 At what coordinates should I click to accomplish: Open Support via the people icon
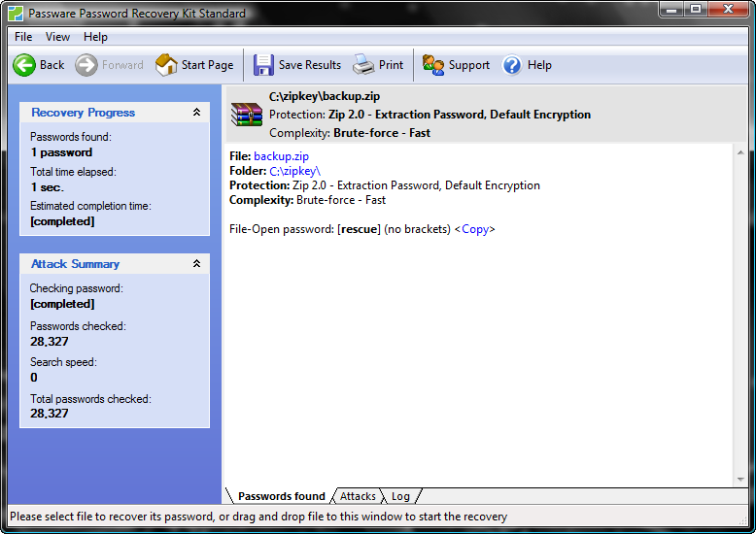pos(433,65)
